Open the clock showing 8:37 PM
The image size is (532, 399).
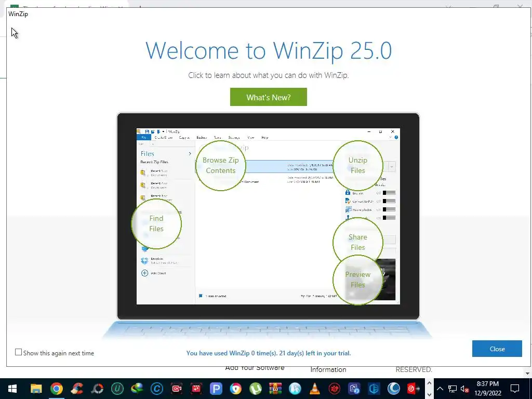coord(487,389)
